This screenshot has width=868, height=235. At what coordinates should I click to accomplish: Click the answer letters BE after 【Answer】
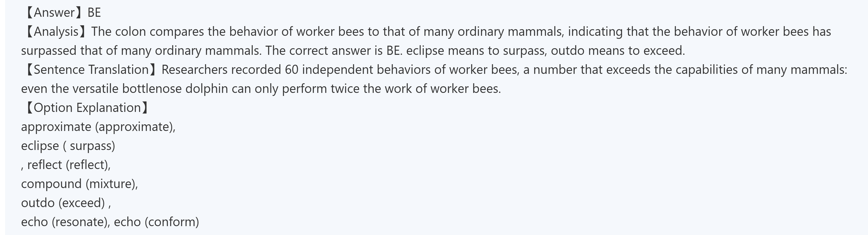pyautogui.click(x=94, y=12)
